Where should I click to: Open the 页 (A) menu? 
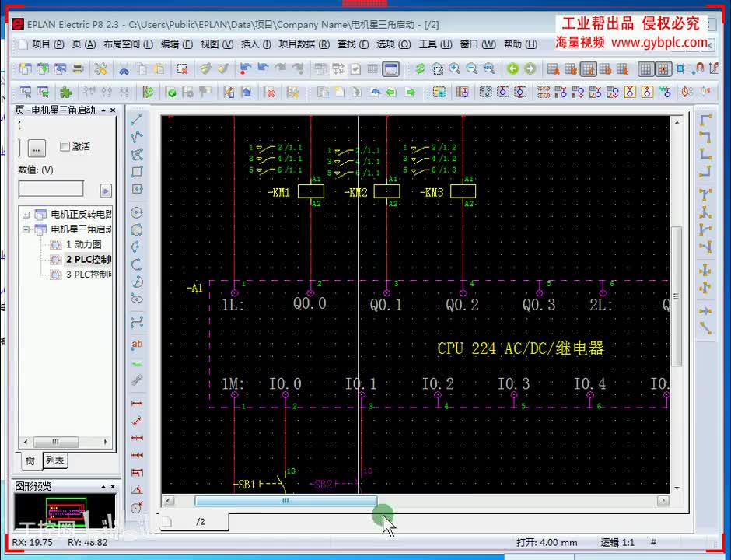(x=84, y=44)
